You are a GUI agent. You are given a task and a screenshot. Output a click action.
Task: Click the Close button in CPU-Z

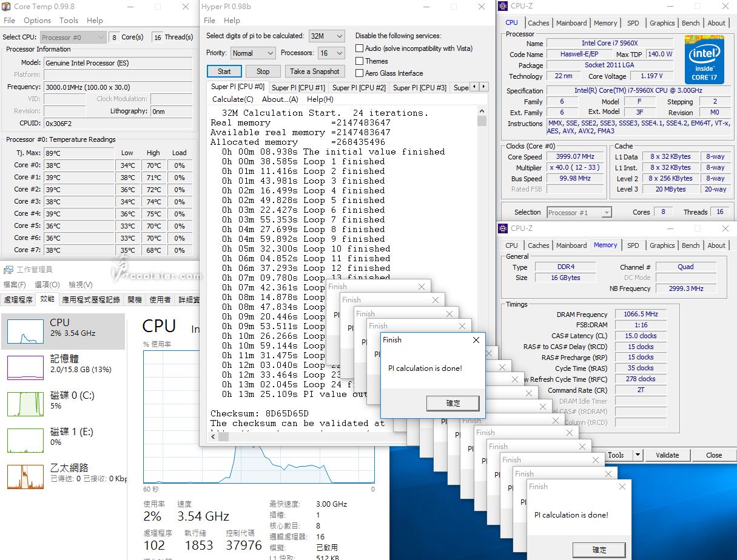tap(714, 455)
